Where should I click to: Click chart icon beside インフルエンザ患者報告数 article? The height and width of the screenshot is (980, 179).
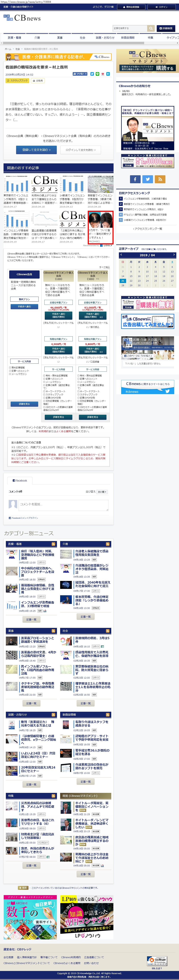[45, 611]
